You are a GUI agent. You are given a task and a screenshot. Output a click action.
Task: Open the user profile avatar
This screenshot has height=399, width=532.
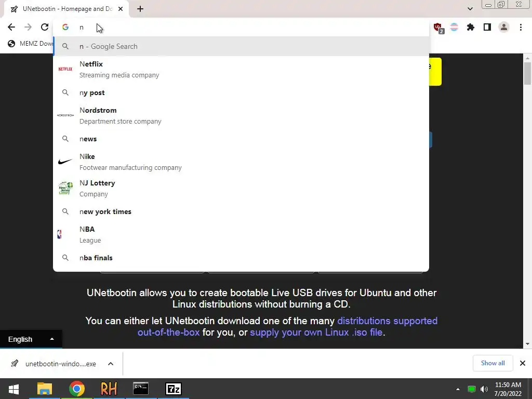coord(504,27)
